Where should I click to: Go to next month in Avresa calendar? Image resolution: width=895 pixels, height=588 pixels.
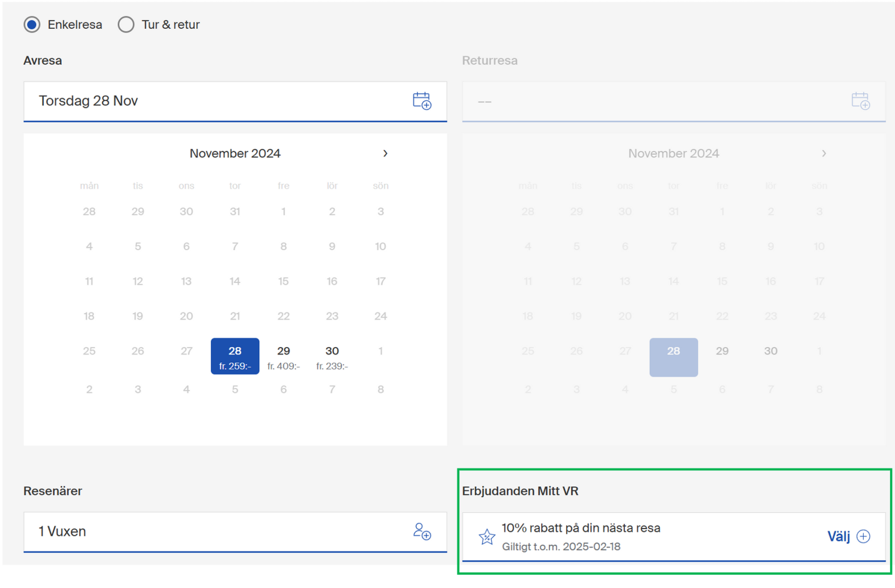point(385,154)
